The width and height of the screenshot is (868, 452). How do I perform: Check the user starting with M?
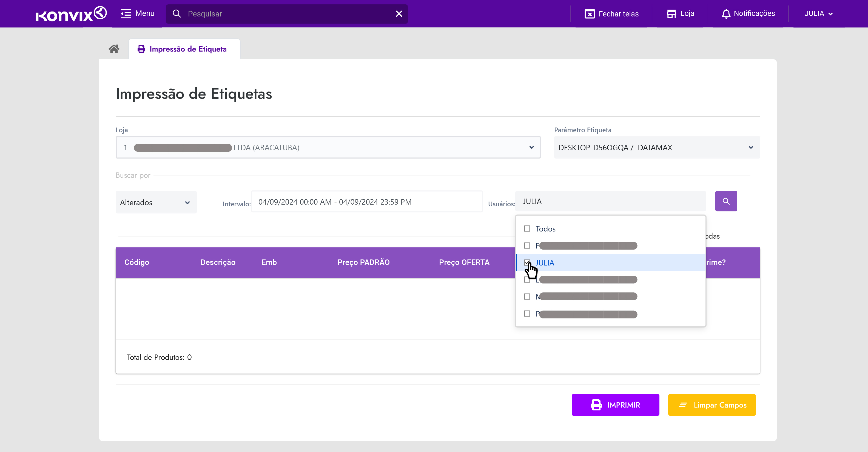(x=527, y=296)
